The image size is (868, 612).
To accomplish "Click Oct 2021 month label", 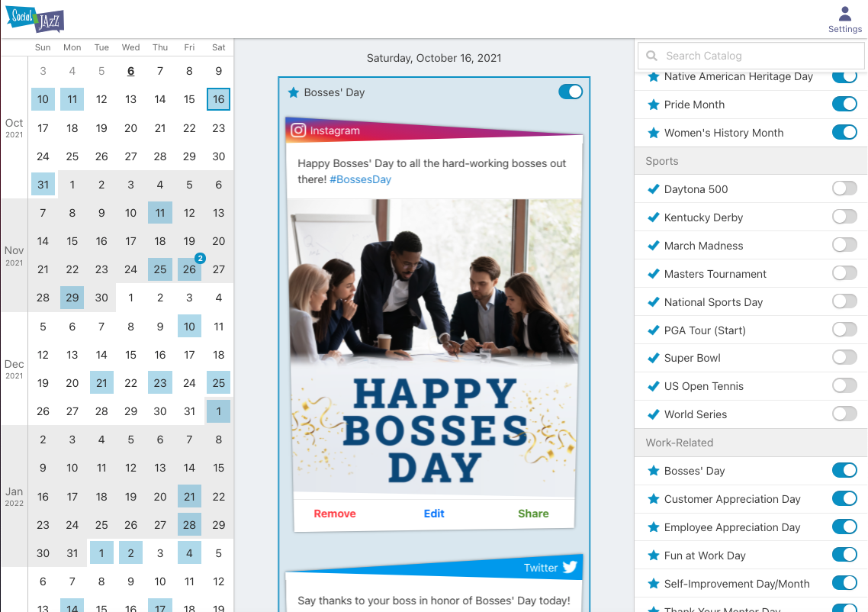I will (x=14, y=127).
